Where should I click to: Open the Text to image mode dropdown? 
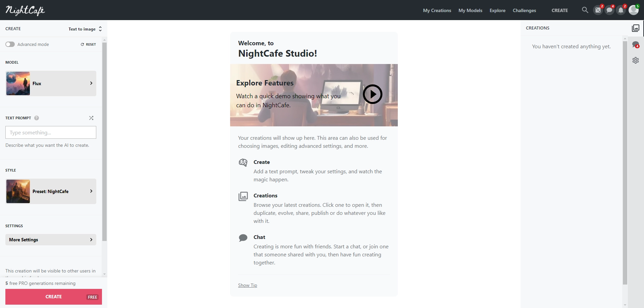[x=85, y=29]
